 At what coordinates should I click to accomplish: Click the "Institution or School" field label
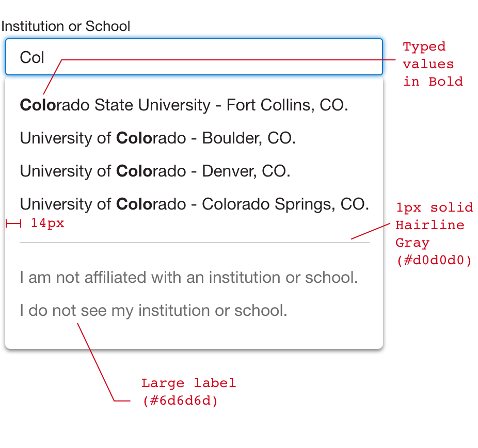[x=66, y=26]
